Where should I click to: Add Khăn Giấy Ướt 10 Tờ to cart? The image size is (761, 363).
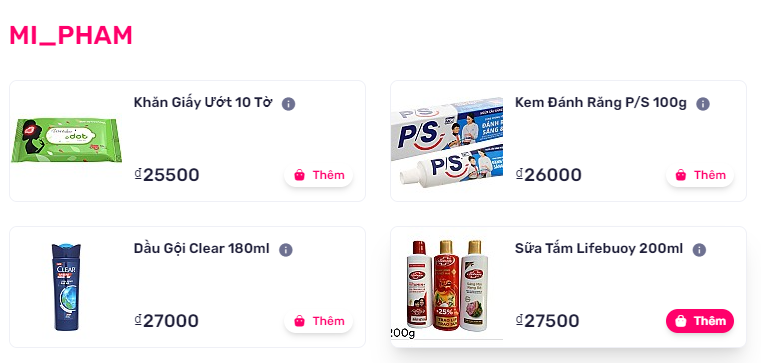pyautogui.click(x=319, y=175)
